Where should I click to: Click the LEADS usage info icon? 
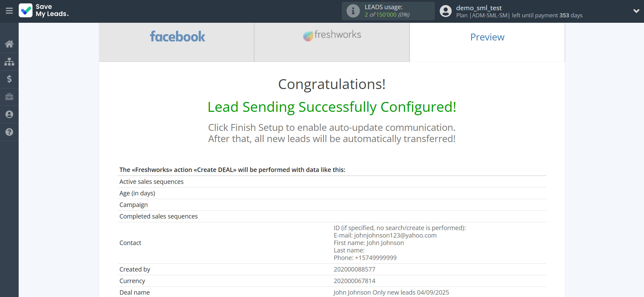(x=353, y=11)
